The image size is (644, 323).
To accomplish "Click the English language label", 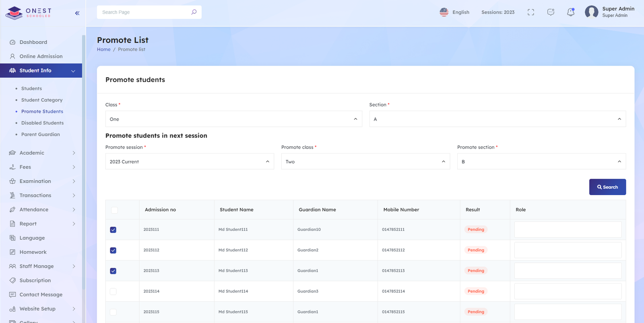I will click(x=461, y=12).
